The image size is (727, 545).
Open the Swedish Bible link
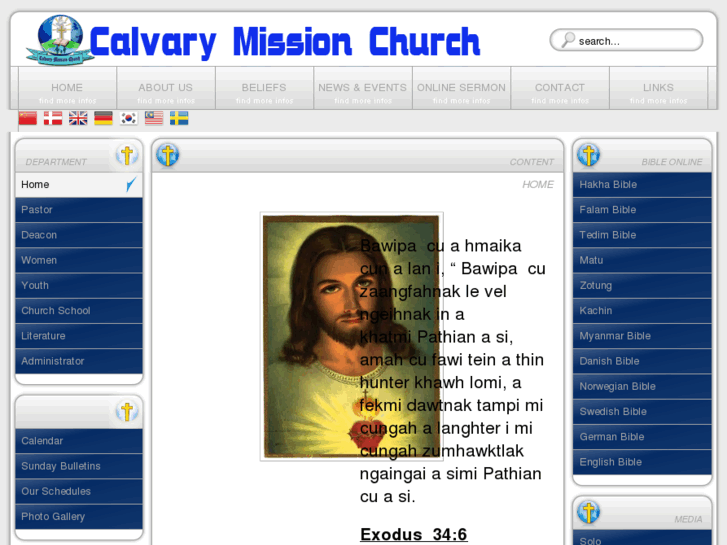[642, 411]
